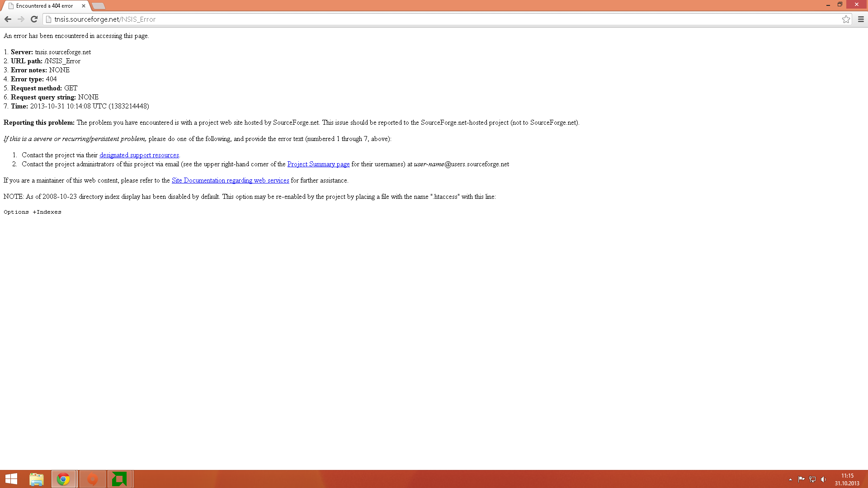
Task: Click the network connection tray icon
Action: 812,479
